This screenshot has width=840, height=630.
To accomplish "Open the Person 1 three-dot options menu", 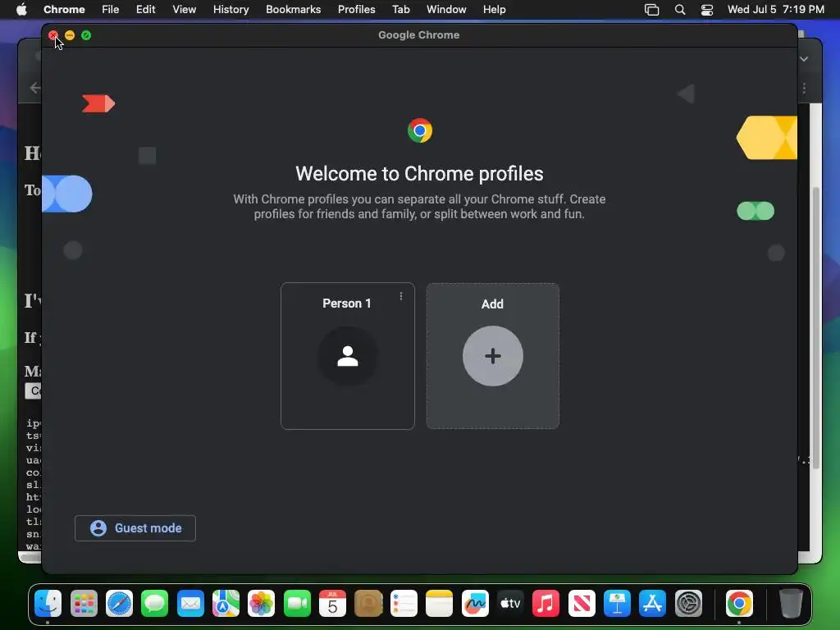I will click(400, 296).
